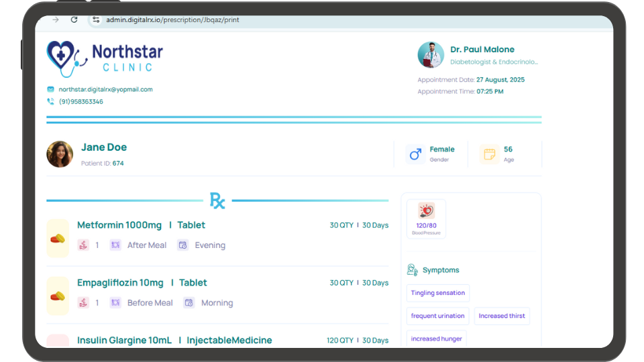Click Dr. Paul Malone's profile photo
The image size is (644, 362).
(x=431, y=55)
